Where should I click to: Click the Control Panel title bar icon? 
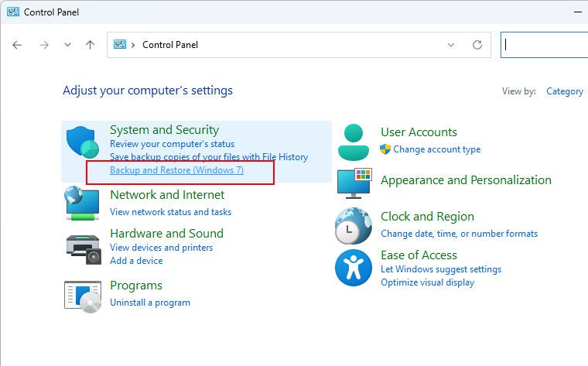click(x=12, y=12)
